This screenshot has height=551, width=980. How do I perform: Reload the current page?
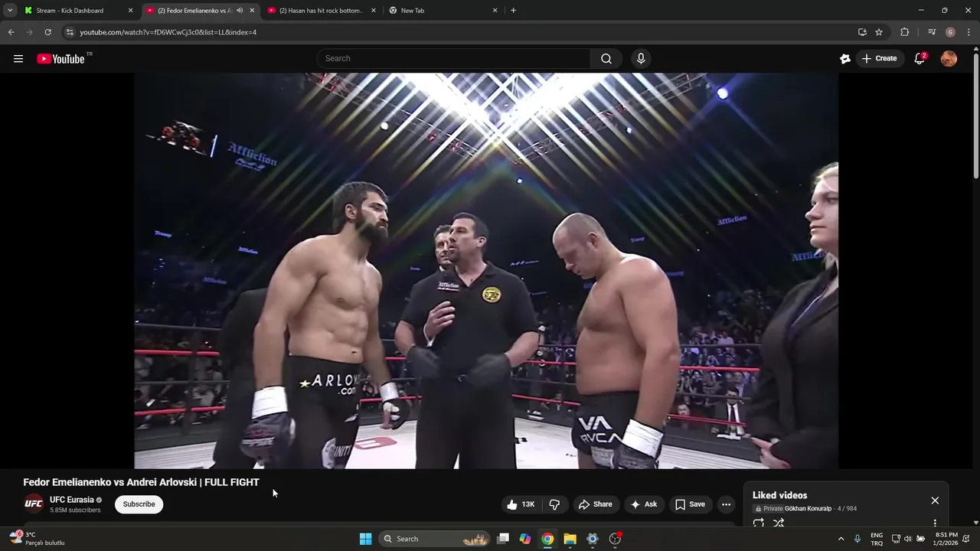click(47, 32)
